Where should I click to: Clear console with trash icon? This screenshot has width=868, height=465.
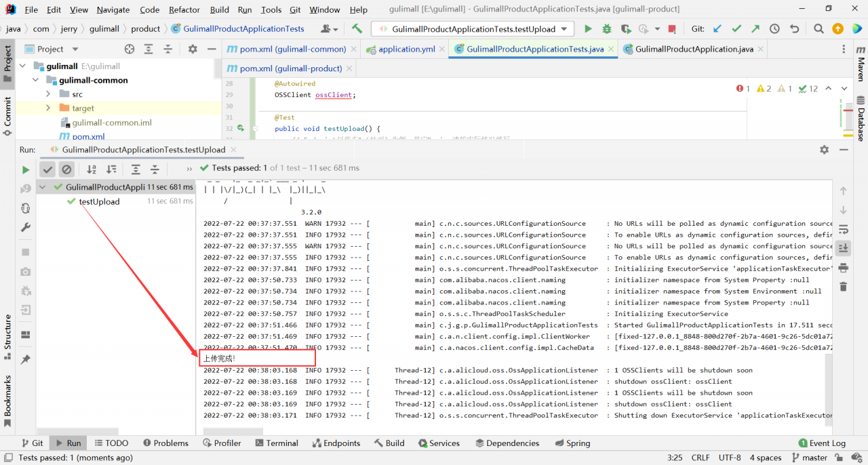[x=843, y=287]
